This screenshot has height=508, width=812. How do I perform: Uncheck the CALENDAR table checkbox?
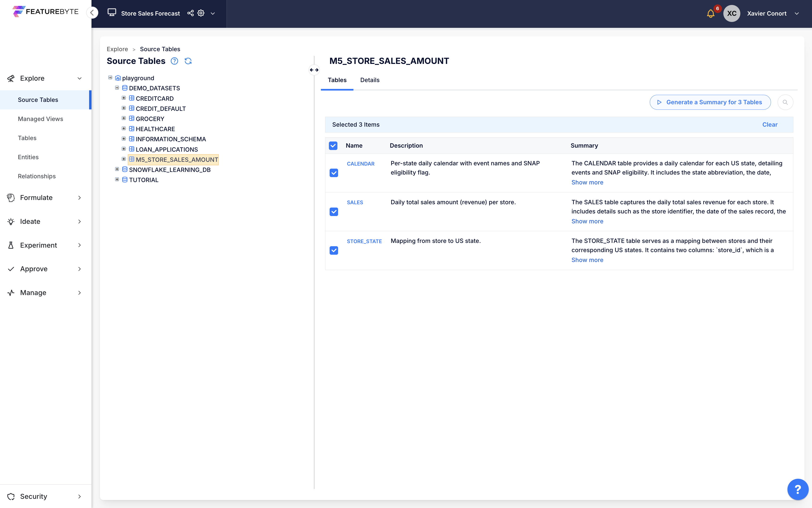point(334,173)
